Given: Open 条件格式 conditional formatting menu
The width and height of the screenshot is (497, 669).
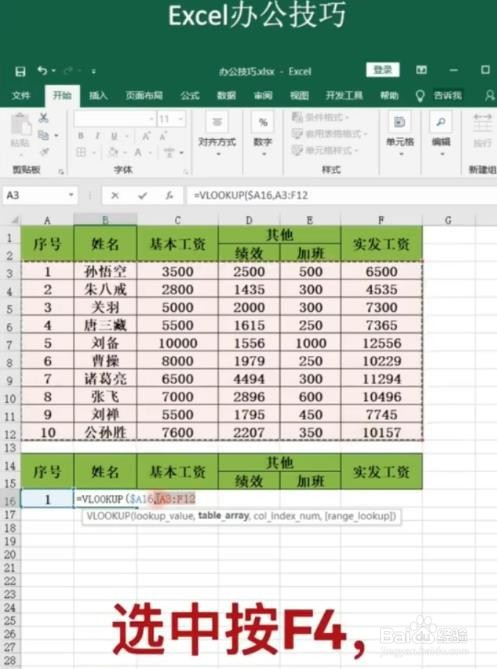Looking at the screenshot, I should (x=320, y=117).
